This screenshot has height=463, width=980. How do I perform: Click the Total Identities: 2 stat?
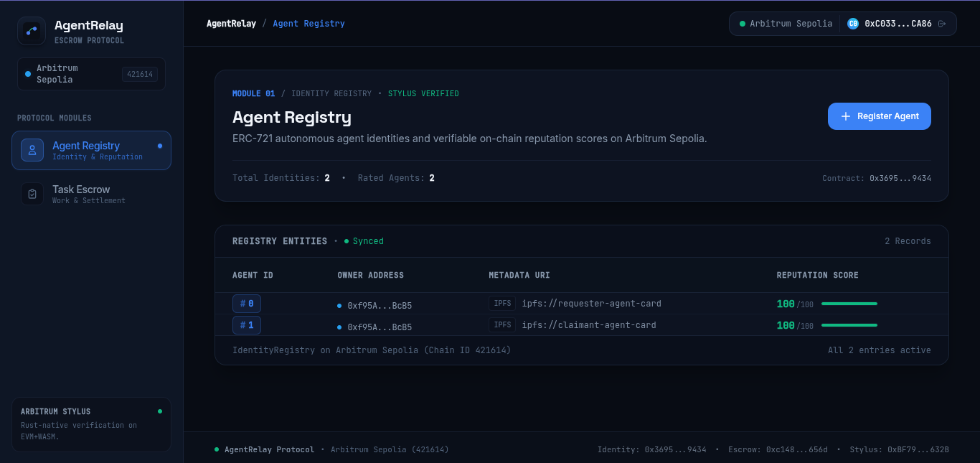click(x=281, y=178)
